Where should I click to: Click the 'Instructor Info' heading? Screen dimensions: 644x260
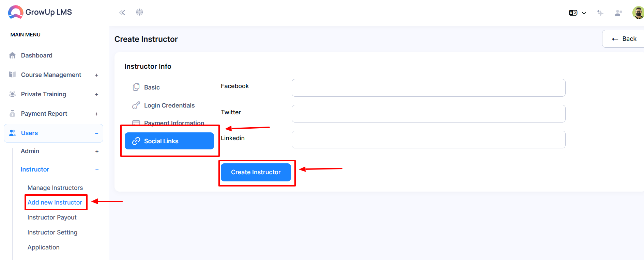pos(148,66)
